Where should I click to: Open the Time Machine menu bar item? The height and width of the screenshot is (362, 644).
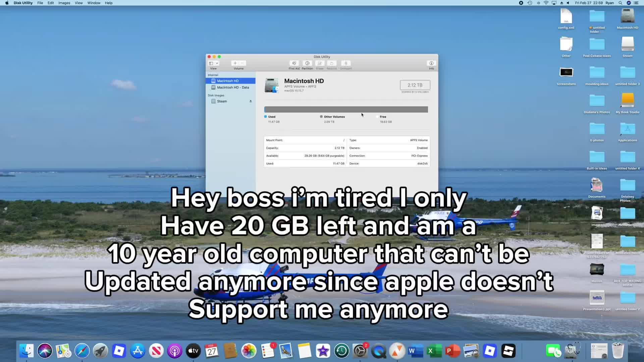(530, 3)
